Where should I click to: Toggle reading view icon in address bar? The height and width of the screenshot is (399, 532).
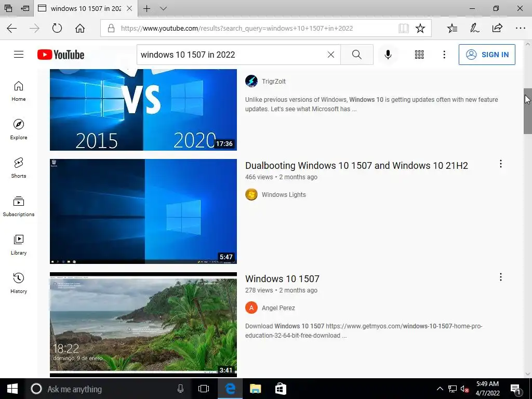403,28
